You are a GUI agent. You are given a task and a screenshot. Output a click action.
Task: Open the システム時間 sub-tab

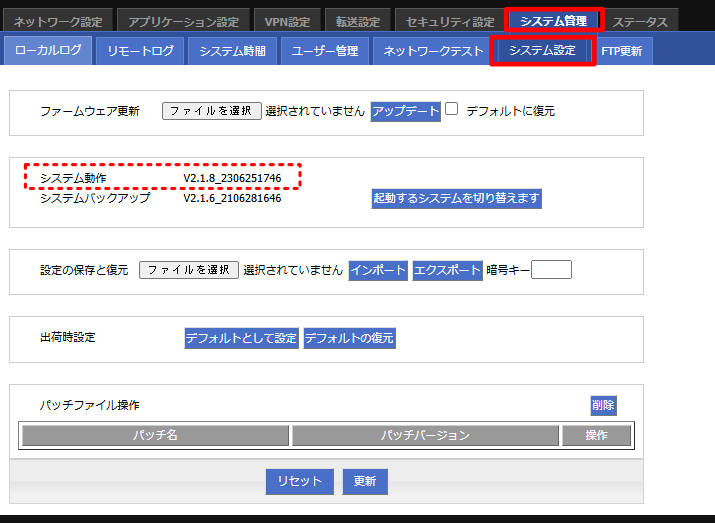point(233,51)
